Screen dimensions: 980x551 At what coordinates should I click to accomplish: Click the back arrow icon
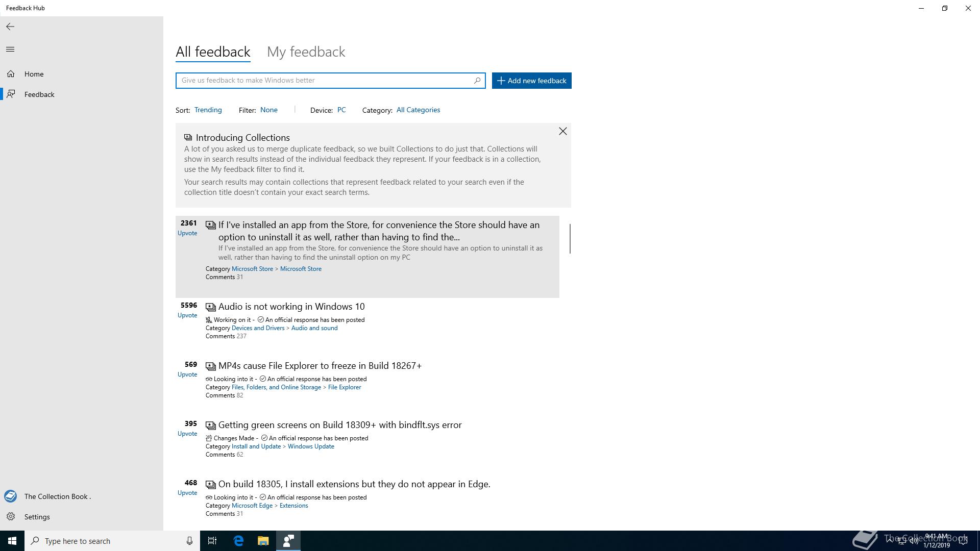[10, 27]
